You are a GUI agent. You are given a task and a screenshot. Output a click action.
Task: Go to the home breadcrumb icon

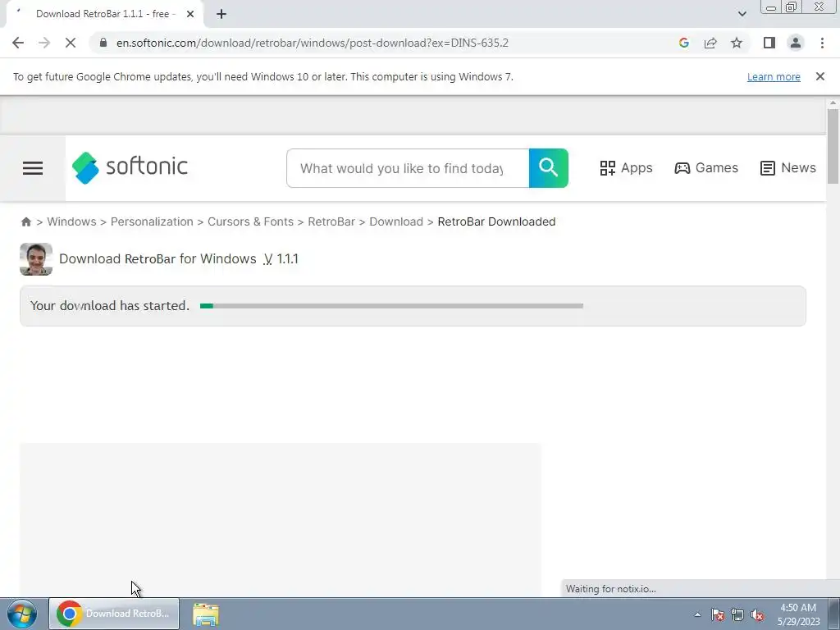tap(25, 221)
